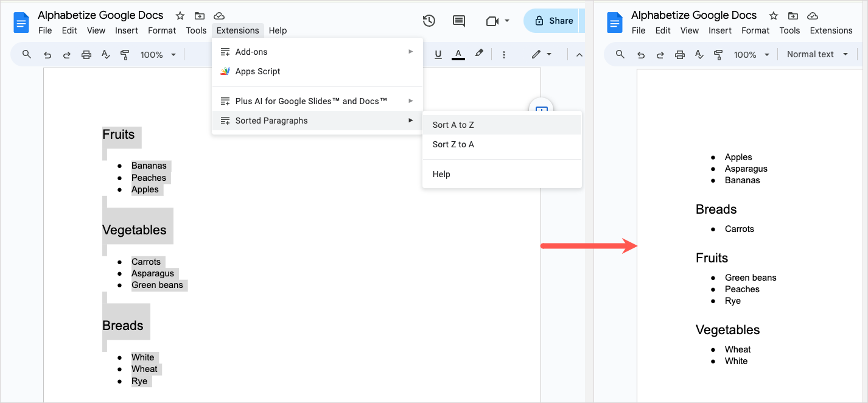This screenshot has width=868, height=403.
Task: Click the Breads heading in right document
Action: pyautogui.click(x=716, y=209)
